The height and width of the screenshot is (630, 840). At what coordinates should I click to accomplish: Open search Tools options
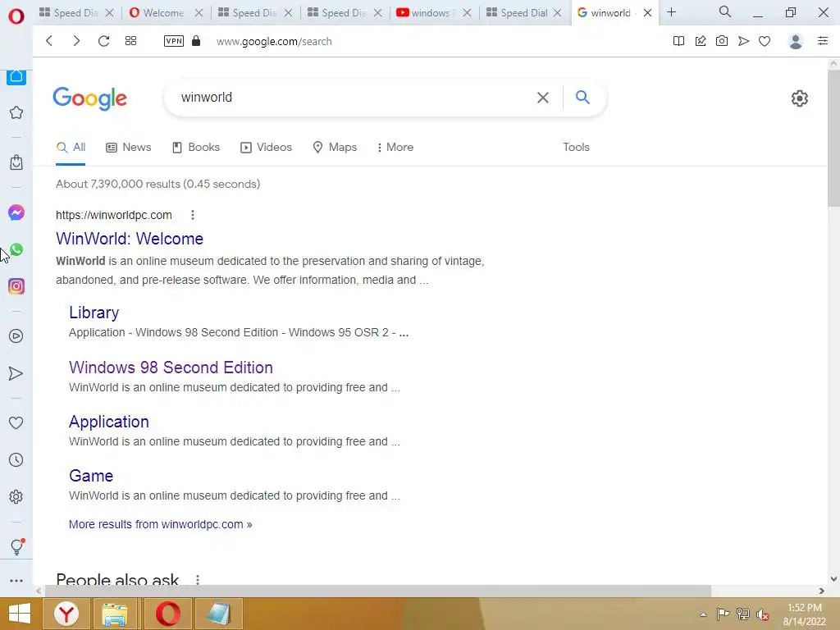pyautogui.click(x=576, y=148)
